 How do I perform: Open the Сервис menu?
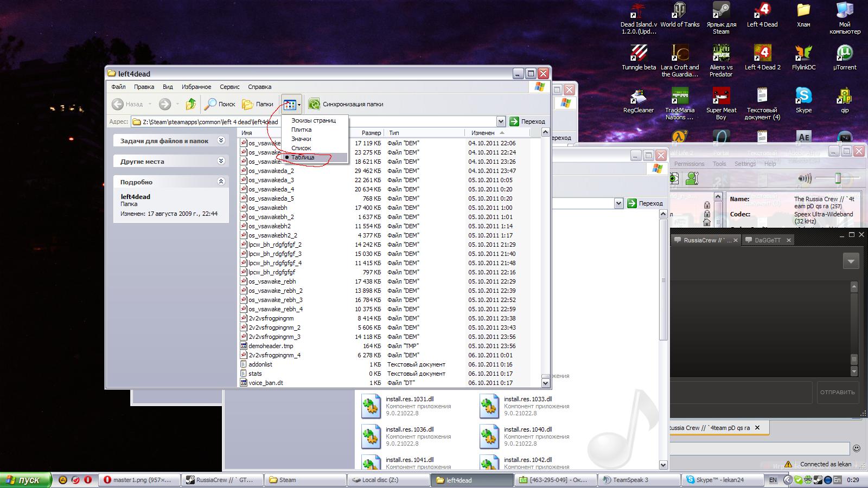pyautogui.click(x=229, y=87)
